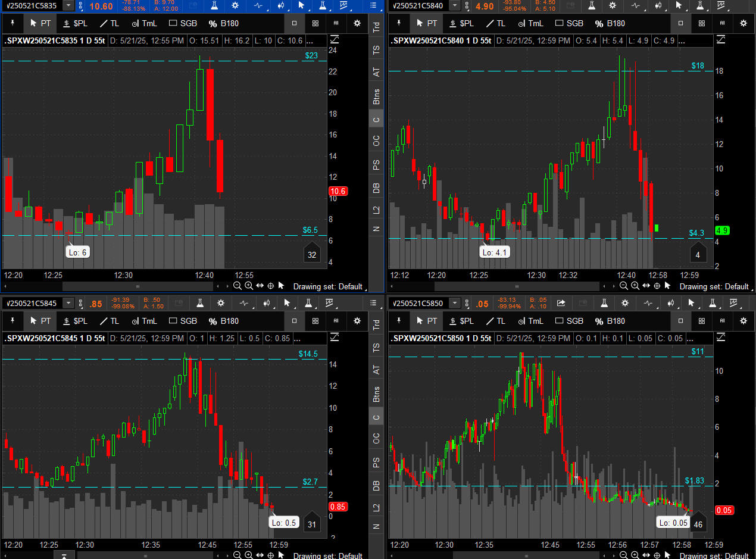Expand symbol dropdown for C5840
Screen dimensions: 756x559
[455, 5]
